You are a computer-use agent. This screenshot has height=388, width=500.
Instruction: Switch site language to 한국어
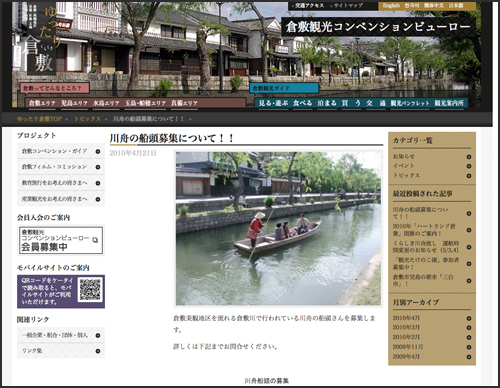(412, 6)
